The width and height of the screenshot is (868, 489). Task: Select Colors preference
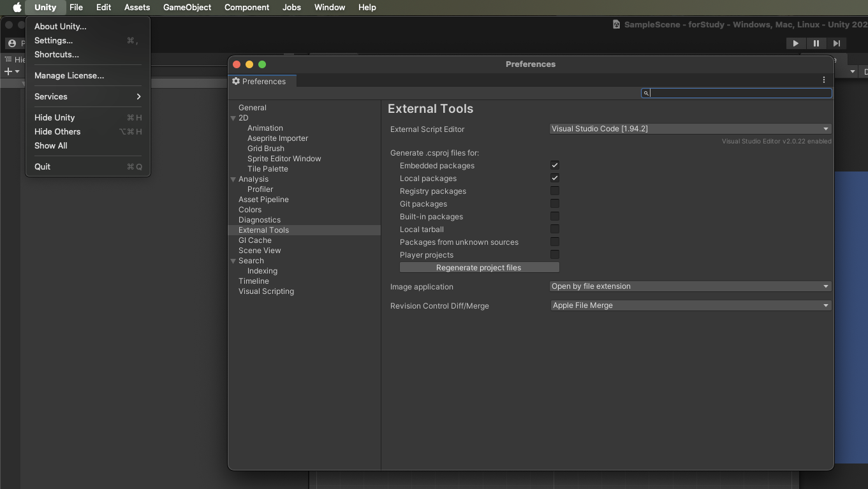250,210
